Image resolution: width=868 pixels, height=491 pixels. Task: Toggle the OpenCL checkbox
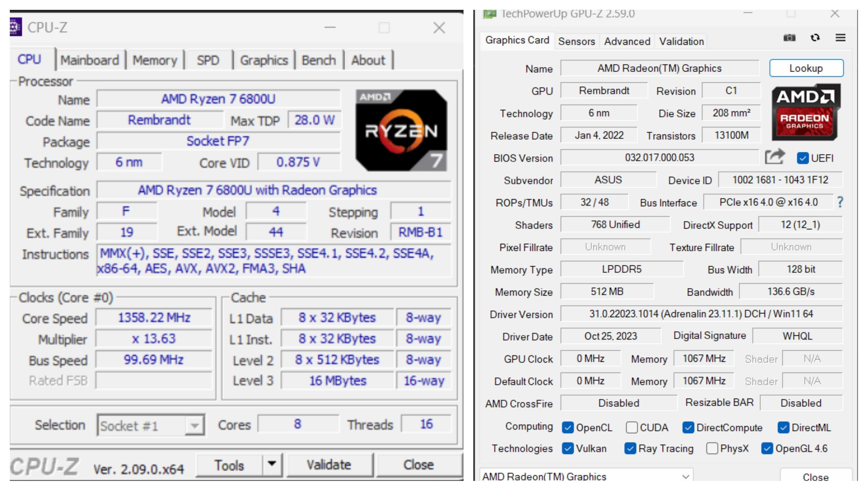(568, 428)
